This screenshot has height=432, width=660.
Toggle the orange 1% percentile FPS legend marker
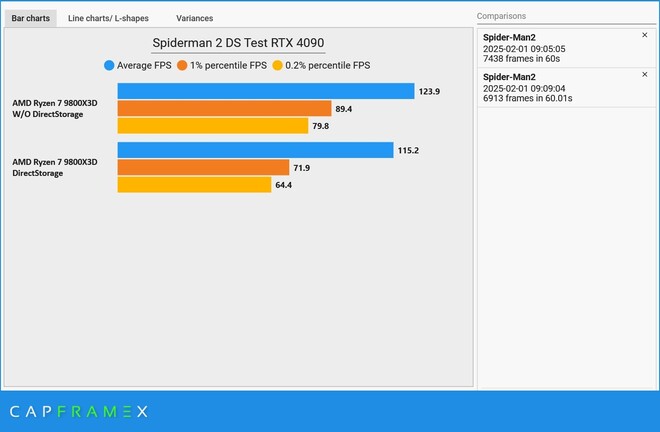point(182,65)
